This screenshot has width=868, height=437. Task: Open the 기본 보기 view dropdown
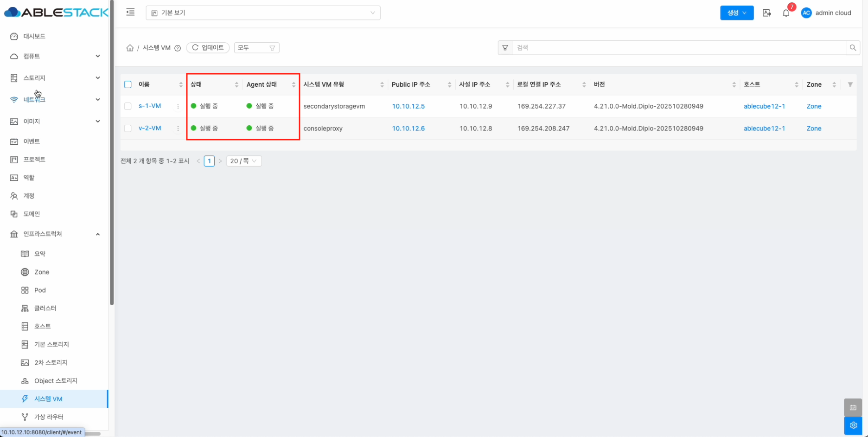263,13
